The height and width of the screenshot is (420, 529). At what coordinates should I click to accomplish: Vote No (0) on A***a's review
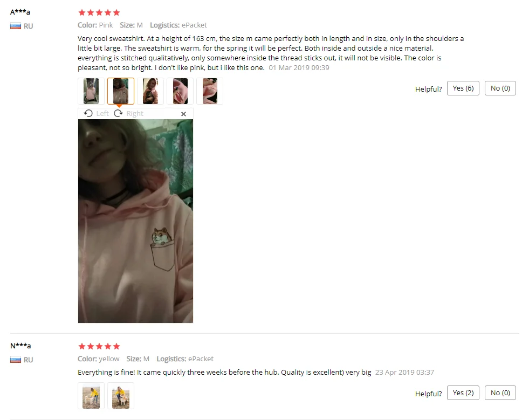[500, 88]
